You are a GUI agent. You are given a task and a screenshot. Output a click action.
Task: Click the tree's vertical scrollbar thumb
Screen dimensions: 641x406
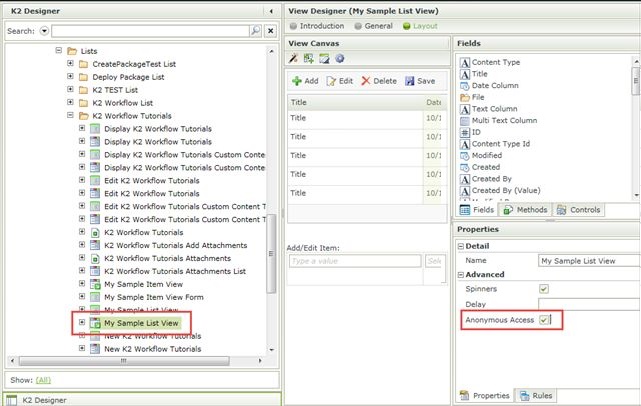[x=271, y=253]
